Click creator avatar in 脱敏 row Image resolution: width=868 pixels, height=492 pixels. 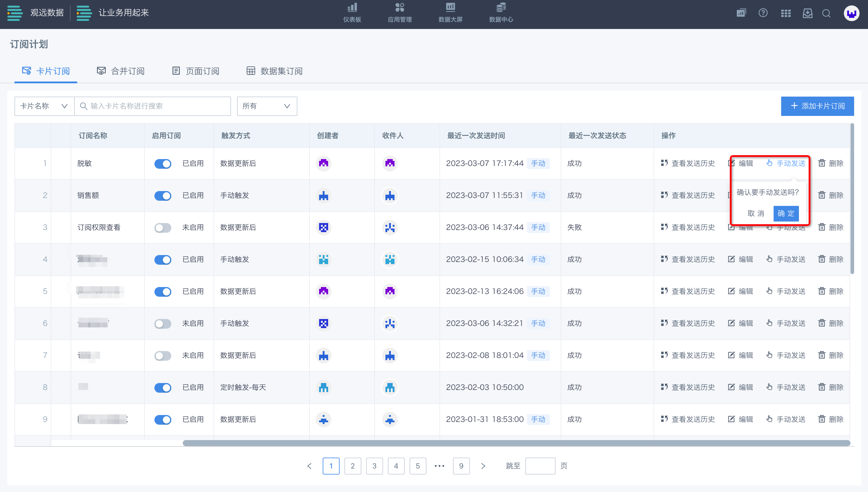[323, 164]
